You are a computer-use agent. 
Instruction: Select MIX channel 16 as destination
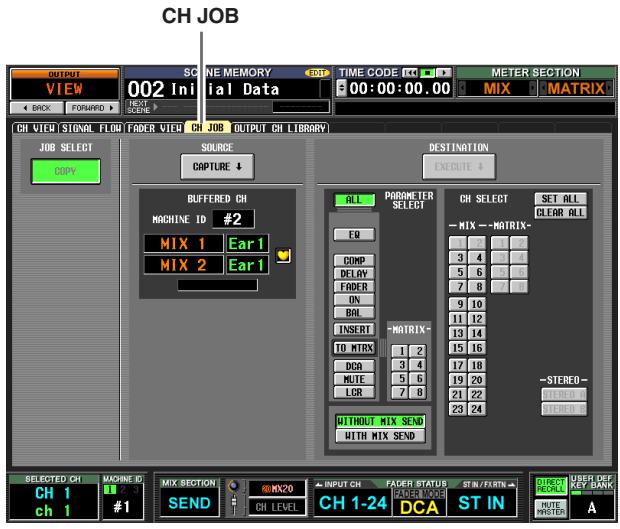476,348
